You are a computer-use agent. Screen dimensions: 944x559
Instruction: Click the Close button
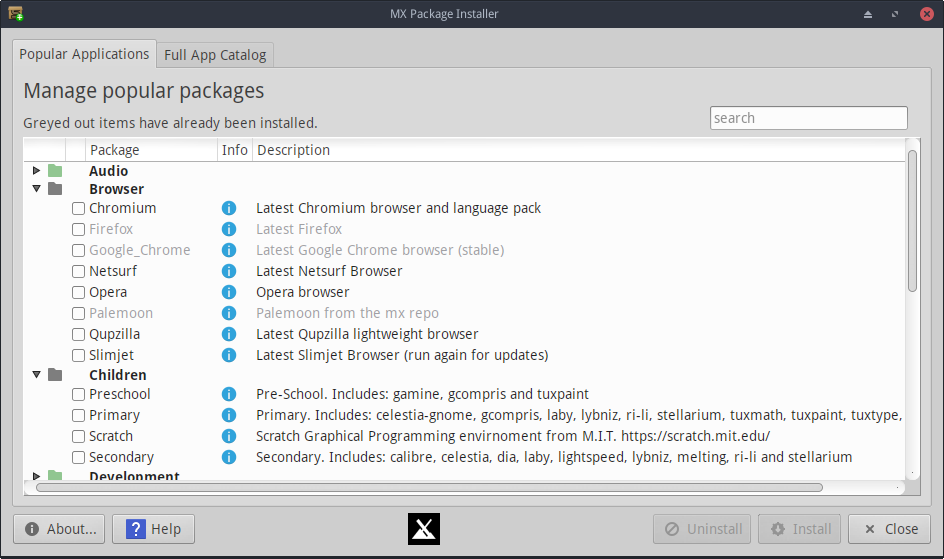(890, 529)
